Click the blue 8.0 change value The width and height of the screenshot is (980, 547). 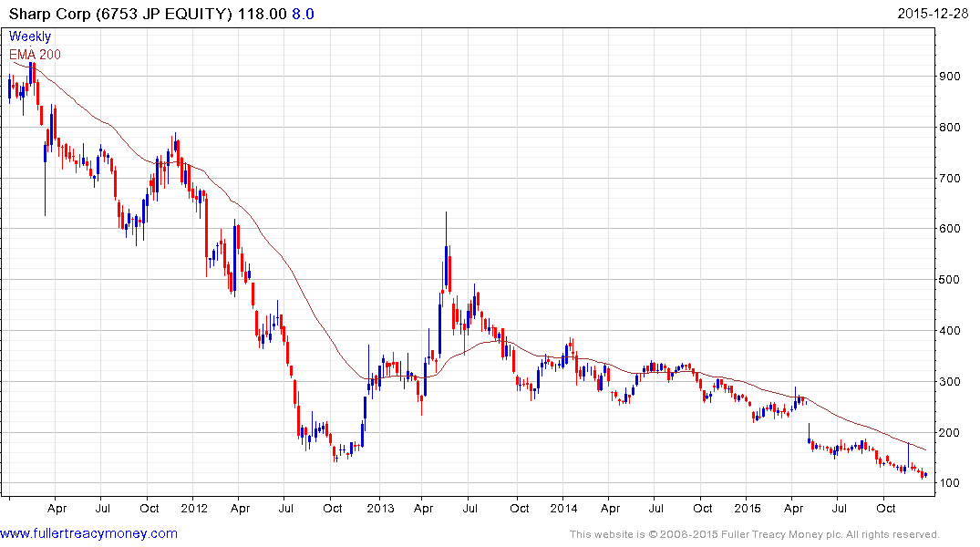(304, 14)
